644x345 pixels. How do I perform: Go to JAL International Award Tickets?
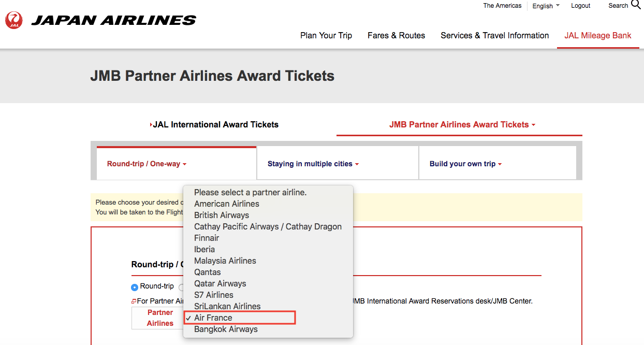coord(214,124)
